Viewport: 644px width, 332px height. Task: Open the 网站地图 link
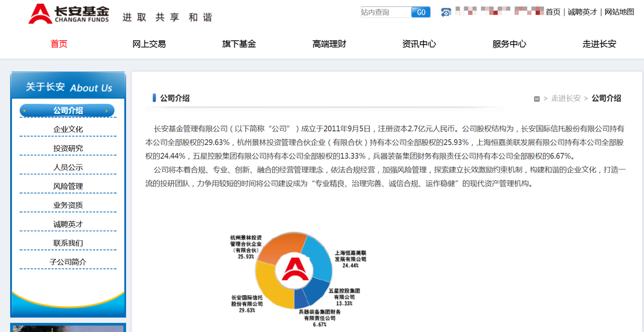point(619,12)
